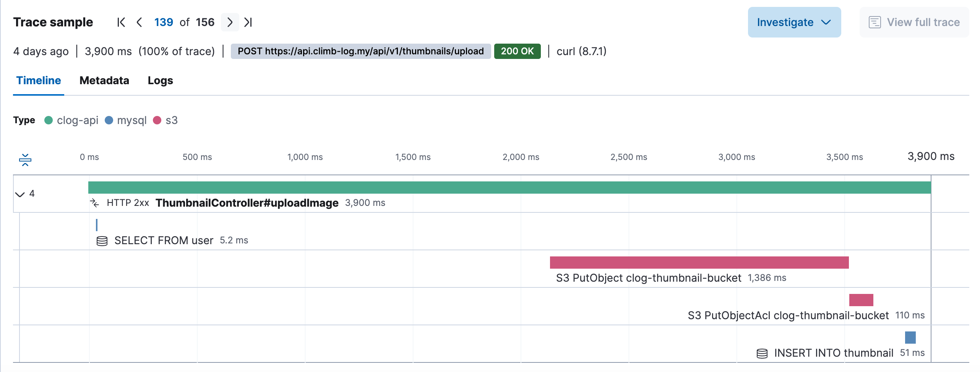The image size is (980, 372).
Task: Click the S3 PutObject clog-thumbnail-bucket label
Action: (x=649, y=278)
